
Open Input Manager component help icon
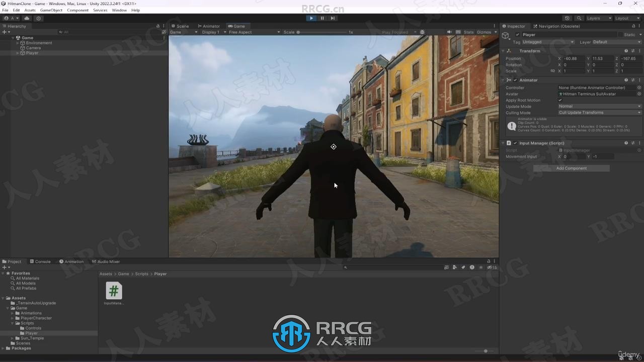click(626, 143)
